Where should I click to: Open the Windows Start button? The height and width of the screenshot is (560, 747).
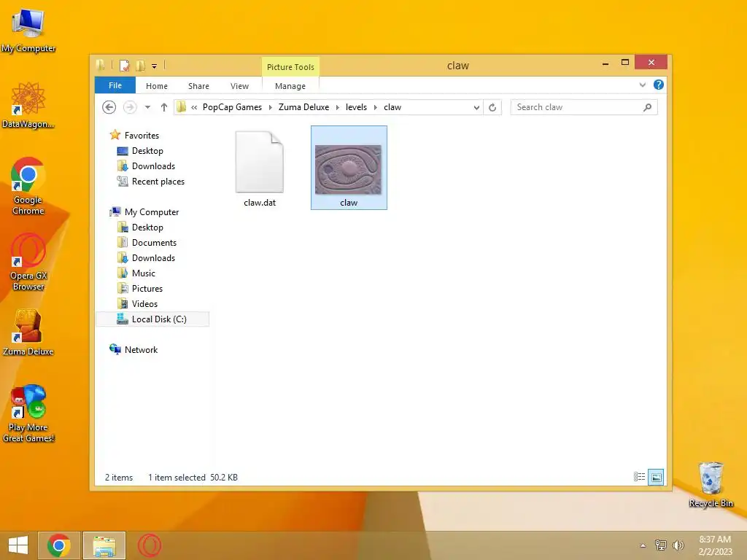point(18,545)
